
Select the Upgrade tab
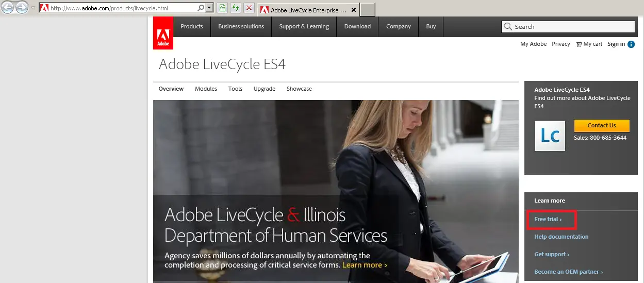point(265,89)
